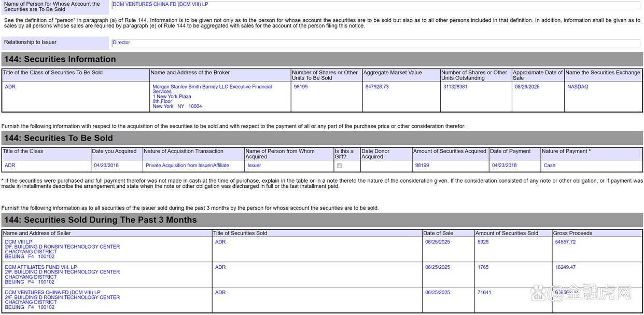Select the securities exchange value NASDAQ
Viewport: 644px width, 315px height.
click(578, 87)
